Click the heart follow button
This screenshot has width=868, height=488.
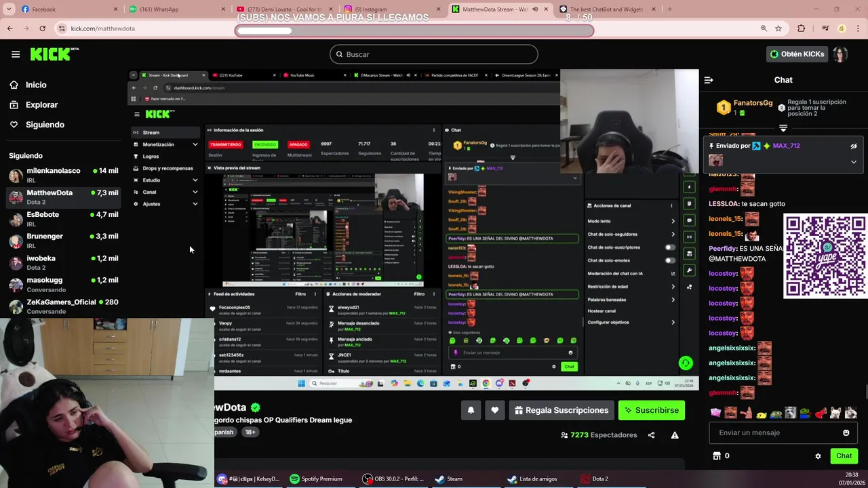(495, 410)
